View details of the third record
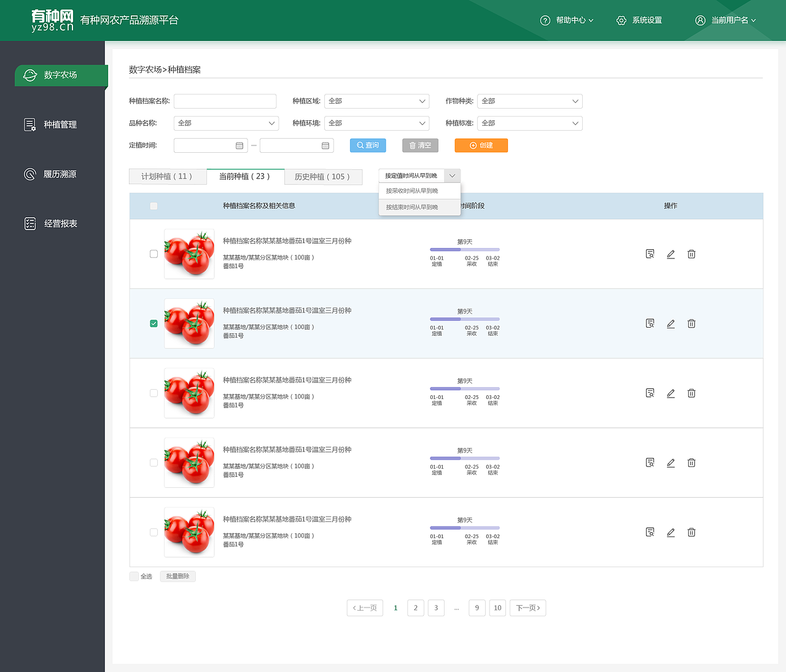Screen dimensions: 786x672 coord(650,393)
